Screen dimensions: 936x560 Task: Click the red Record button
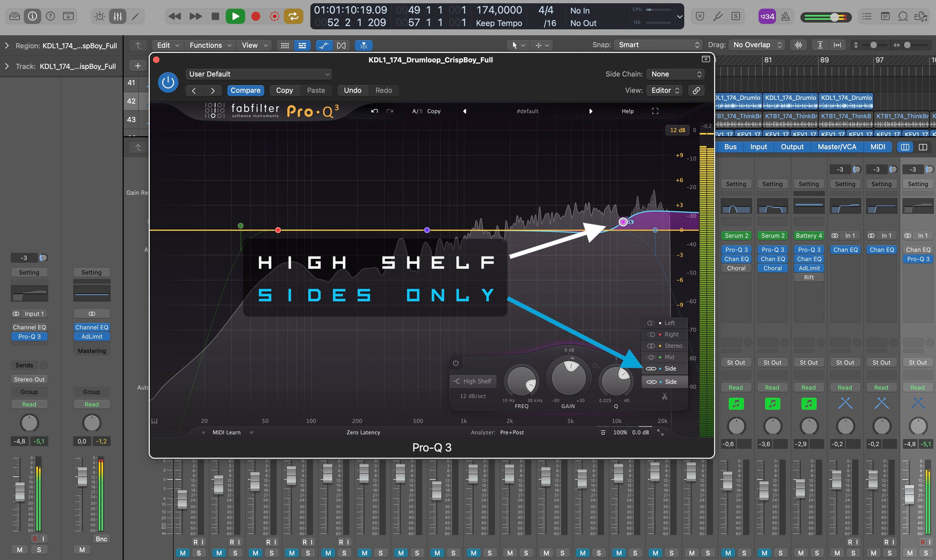point(255,16)
